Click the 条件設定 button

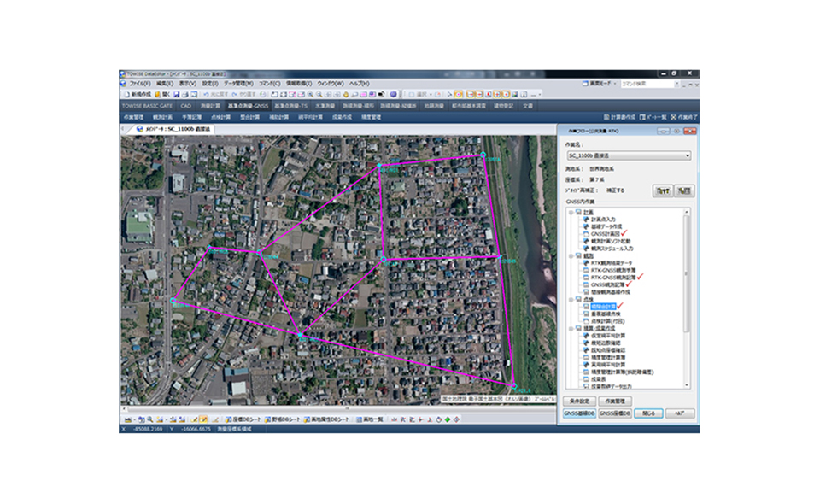pyautogui.click(x=578, y=400)
